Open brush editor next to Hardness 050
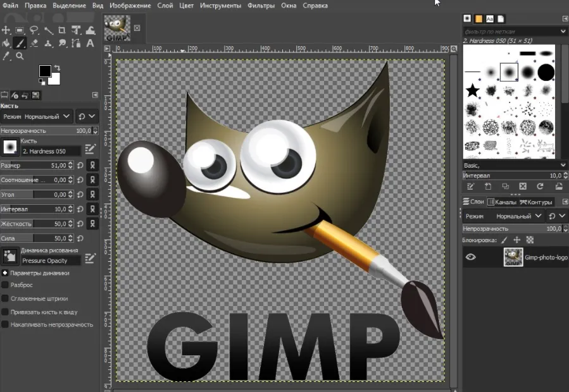569x392 pixels. [x=90, y=149]
